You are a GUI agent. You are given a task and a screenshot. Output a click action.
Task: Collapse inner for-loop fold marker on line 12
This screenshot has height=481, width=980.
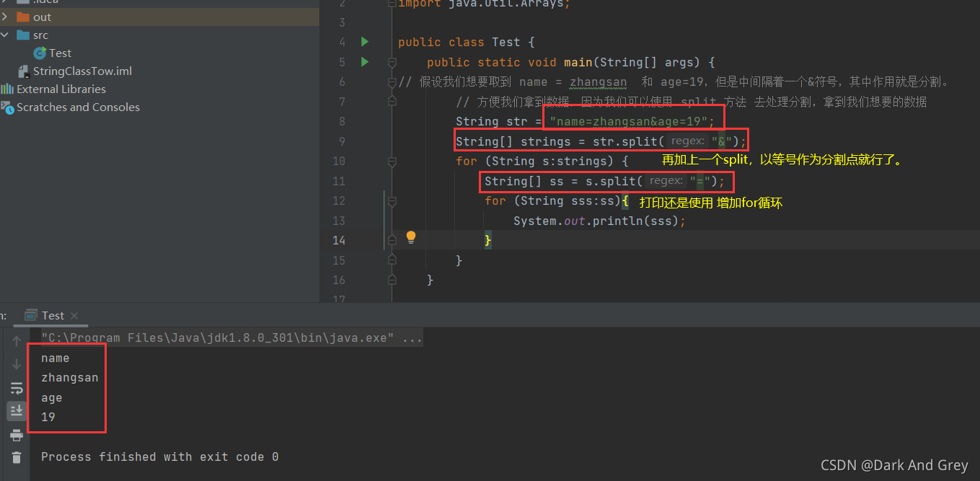pos(392,201)
